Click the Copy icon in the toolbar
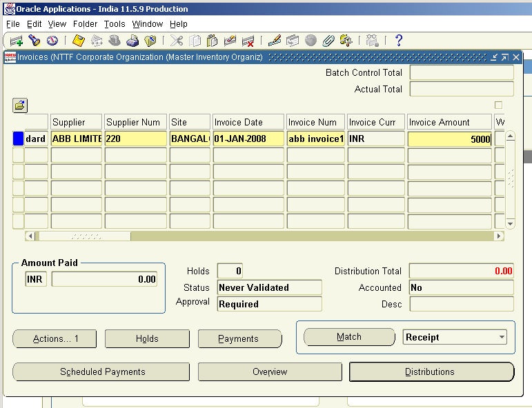This screenshot has width=532, height=408. 195,41
